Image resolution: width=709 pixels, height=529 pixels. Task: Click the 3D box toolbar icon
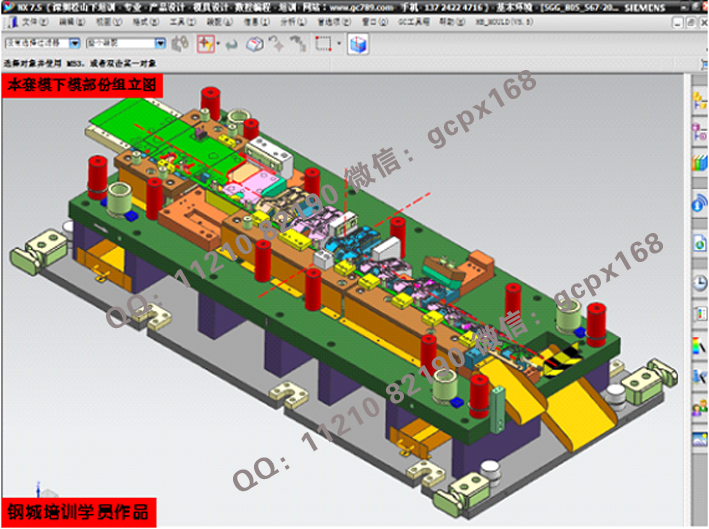[255, 44]
